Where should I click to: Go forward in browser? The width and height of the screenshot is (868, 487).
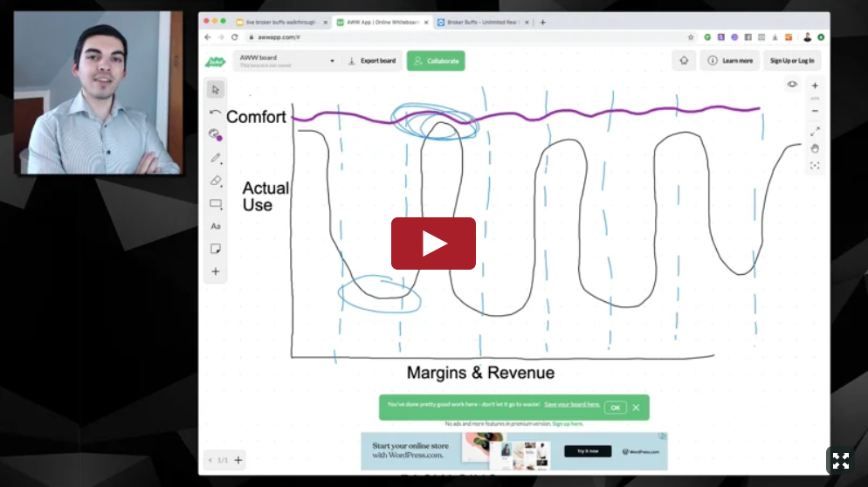point(221,37)
